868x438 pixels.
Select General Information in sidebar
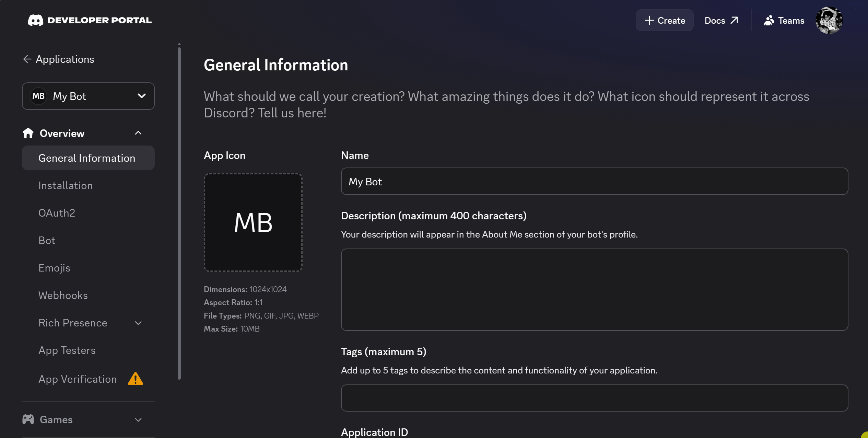click(x=88, y=158)
